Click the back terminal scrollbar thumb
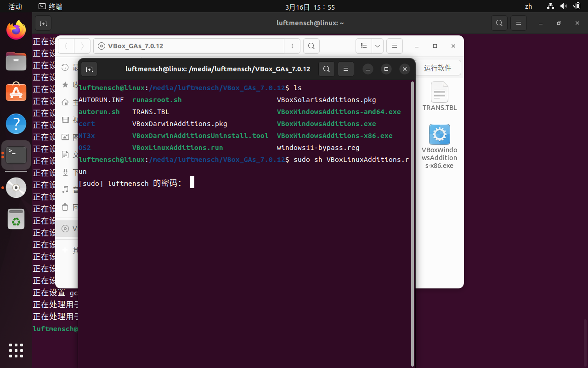 (x=585, y=342)
